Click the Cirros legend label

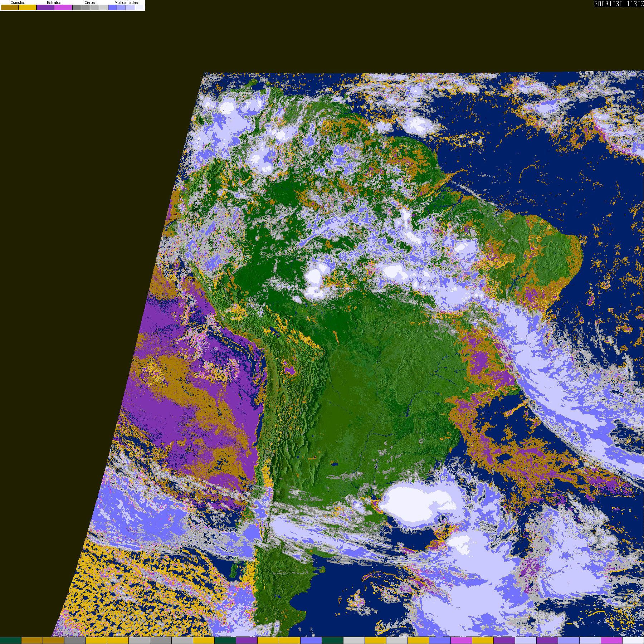(x=90, y=3)
